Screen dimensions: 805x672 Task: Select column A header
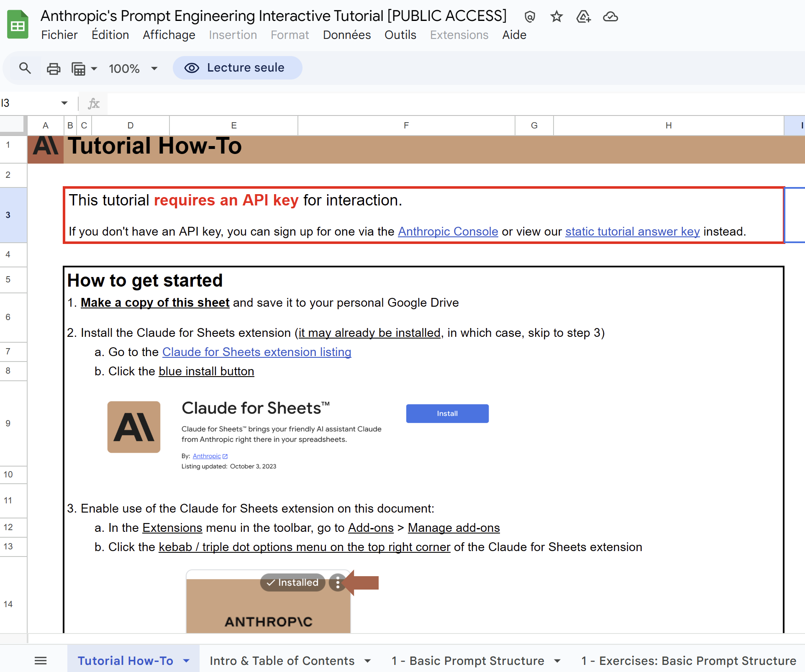coord(46,126)
